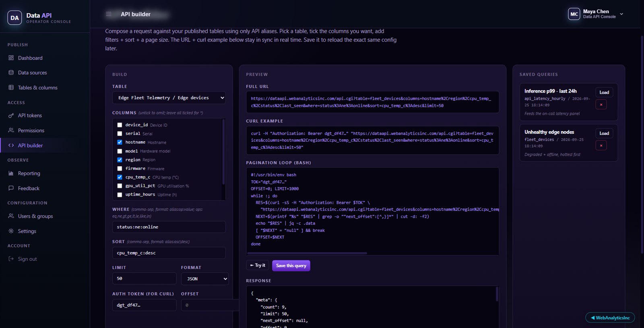Delete the Inference p99 saved query
The image size is (644, 328).
coord(601,105)
